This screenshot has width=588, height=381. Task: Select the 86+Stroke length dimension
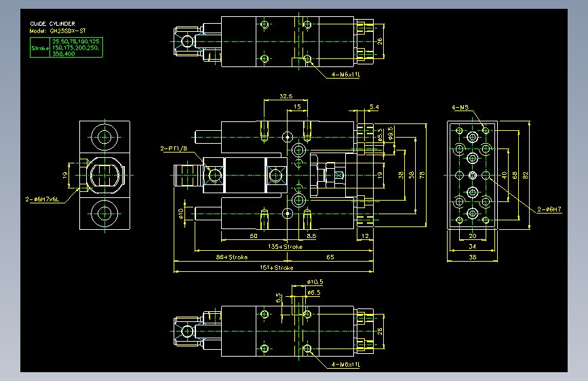(232, 257)
